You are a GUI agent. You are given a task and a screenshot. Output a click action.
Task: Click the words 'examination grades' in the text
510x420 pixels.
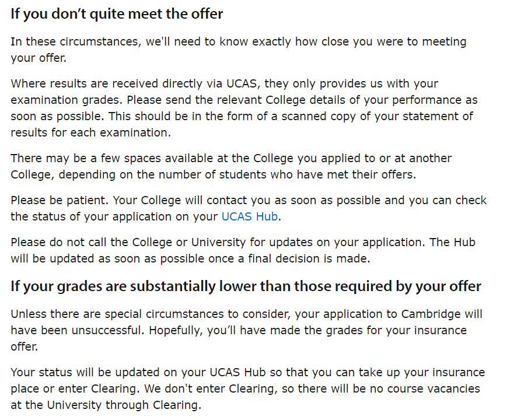pyautogui.click(x=67, y=100)
